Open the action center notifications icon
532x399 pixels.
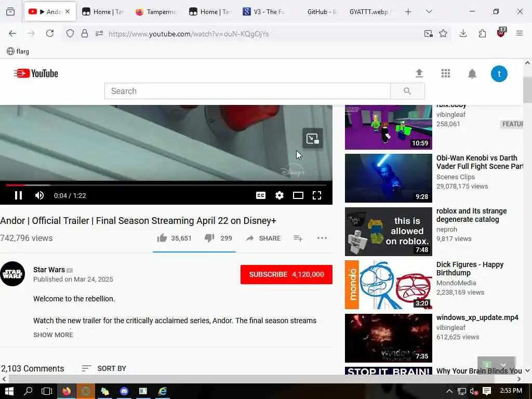[486, 391]
